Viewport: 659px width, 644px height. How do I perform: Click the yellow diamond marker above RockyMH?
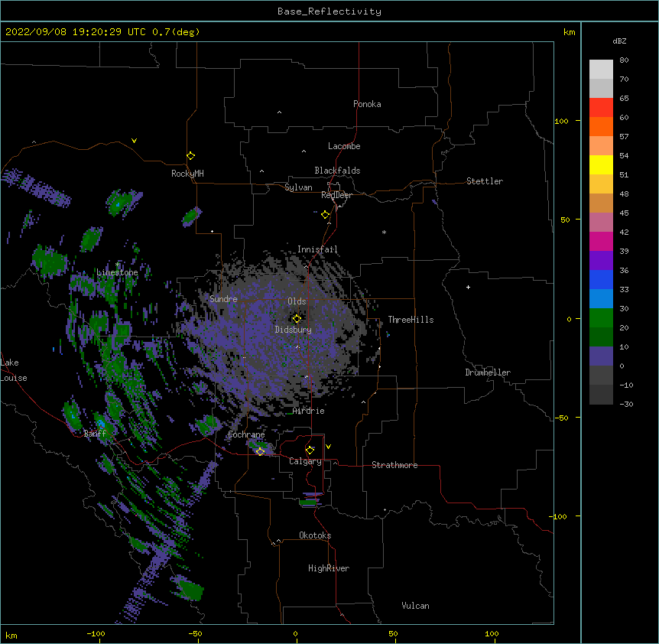coord(190,156)
